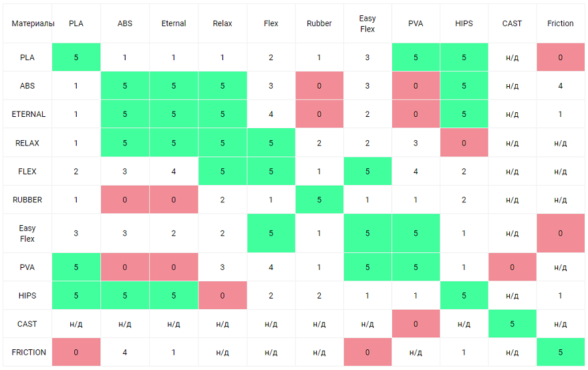Click the HIPS row label
The width and height of the screenshot is (588, 370).
click(27, 296)
